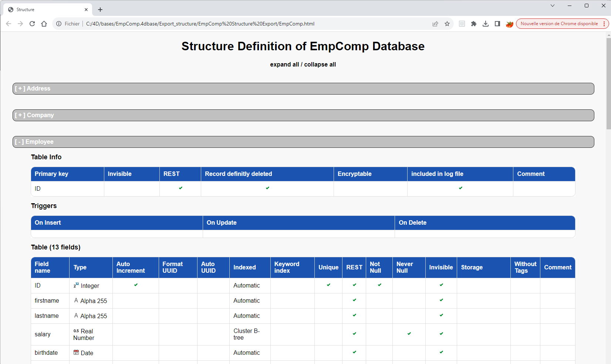Click the Never Null checkmark for salary
The image size is (611, 364).
(x=409, y=334)
